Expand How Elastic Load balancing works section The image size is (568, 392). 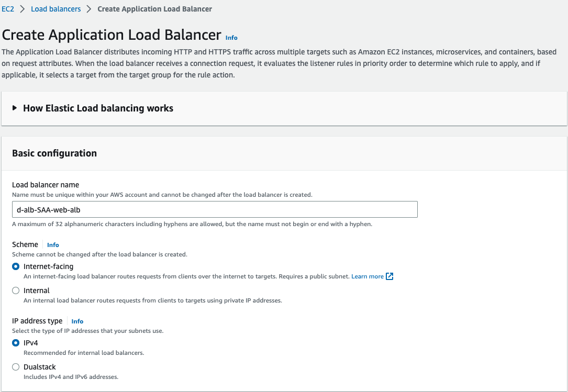coord(15,108)
